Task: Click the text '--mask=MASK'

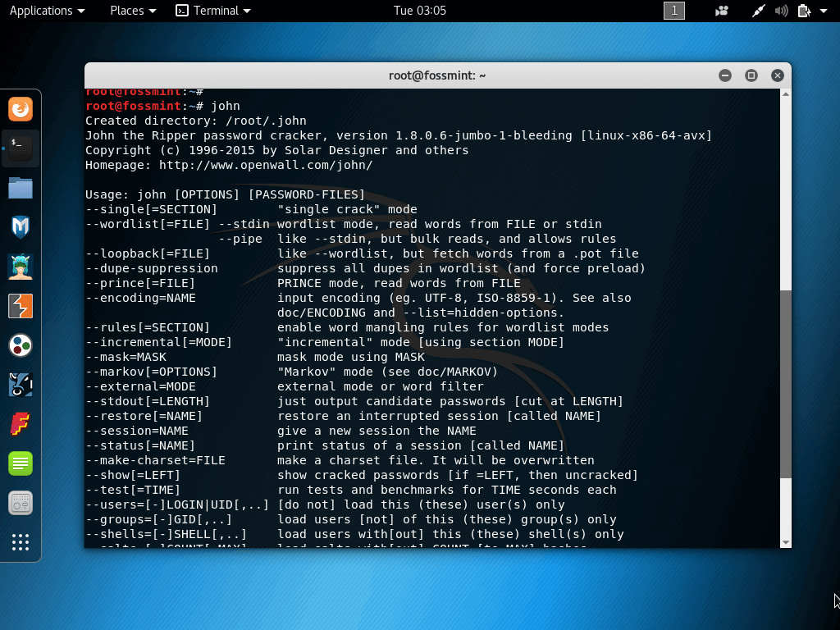Action: (126, 357)
